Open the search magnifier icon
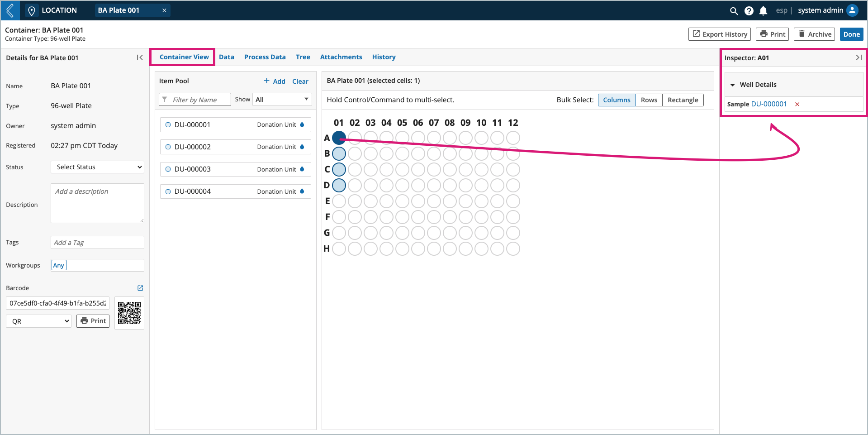Image resolution: width=868 pixels, height=435 pixels. (x=734, y=10)
